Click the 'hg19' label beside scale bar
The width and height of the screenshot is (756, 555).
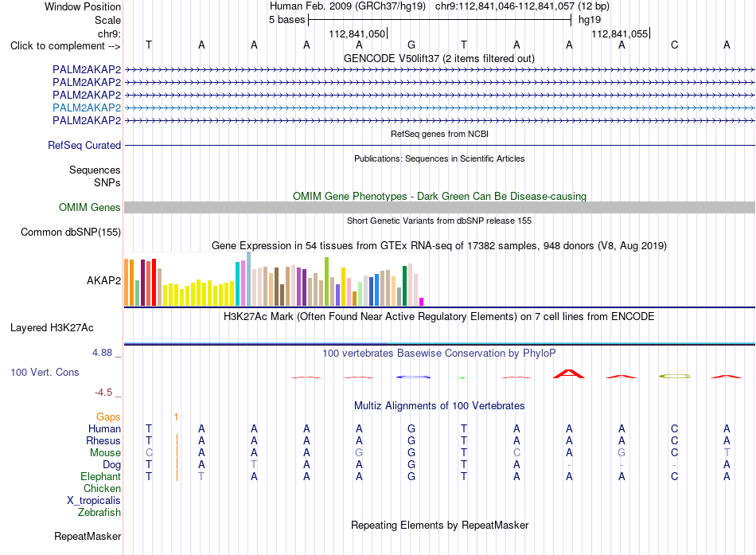coord(590,20)
